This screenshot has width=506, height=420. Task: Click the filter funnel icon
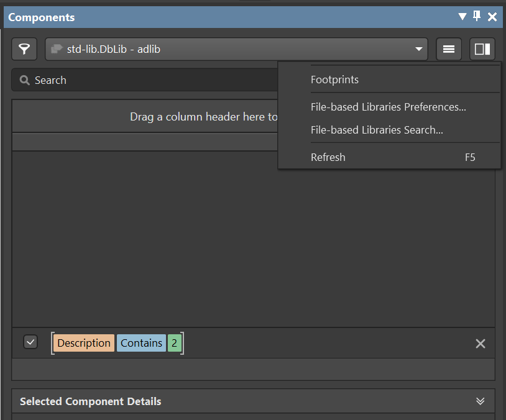pos(24,49)
